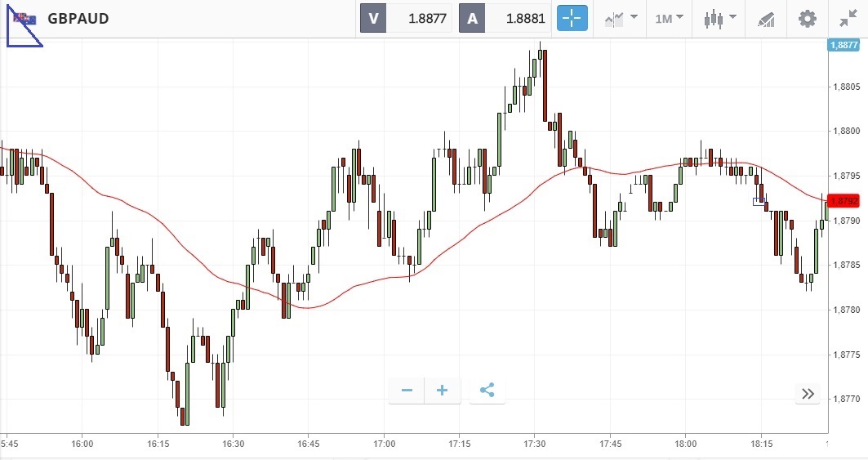868x460 pixels.
Task: Open the candlestick chart type dropdown
Action: (x=720, y=18)
